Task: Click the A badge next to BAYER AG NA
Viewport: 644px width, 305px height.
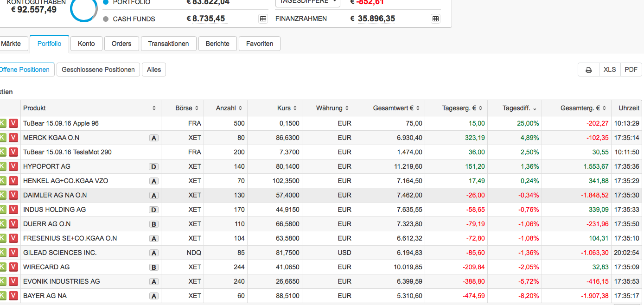Action: pos(154,296)
